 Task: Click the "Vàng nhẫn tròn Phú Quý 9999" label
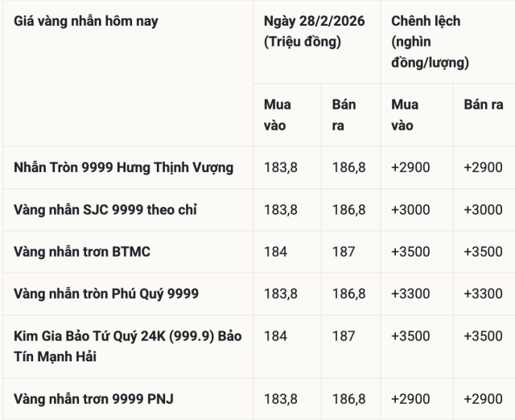click(x=106, y=294)
